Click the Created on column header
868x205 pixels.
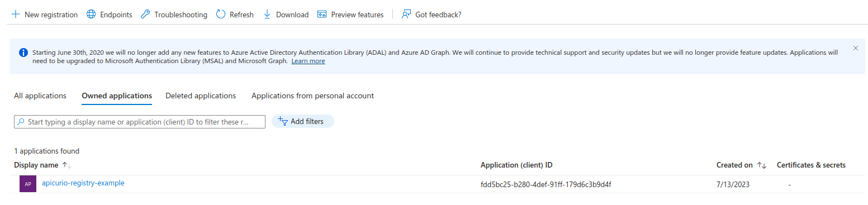pyautogui.click(x=734, y=165)
